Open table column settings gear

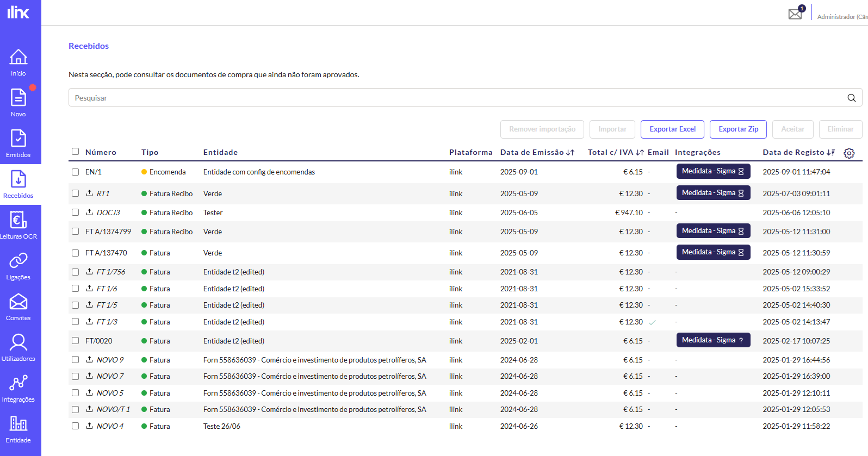pyautogui.click(x=849, y=153)
